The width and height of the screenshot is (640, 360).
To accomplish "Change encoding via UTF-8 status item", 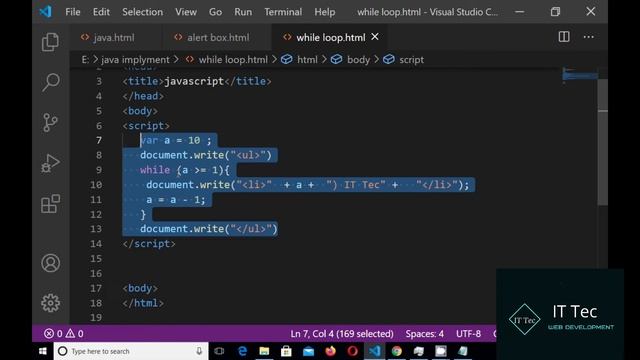I will click(x=468, y=333).
